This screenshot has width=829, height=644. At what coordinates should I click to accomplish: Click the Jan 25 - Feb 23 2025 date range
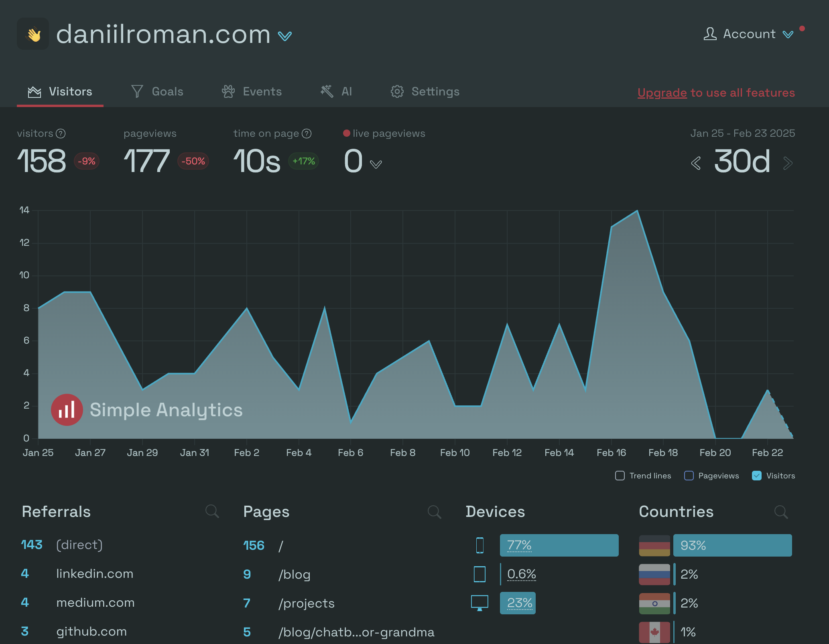(x=742, y=133)
